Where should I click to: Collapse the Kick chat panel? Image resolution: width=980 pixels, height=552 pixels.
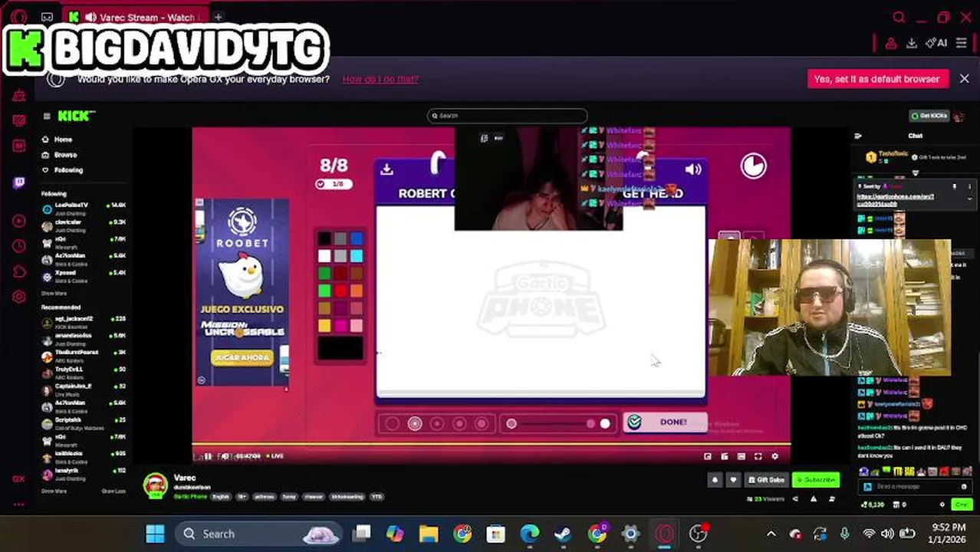858,136
